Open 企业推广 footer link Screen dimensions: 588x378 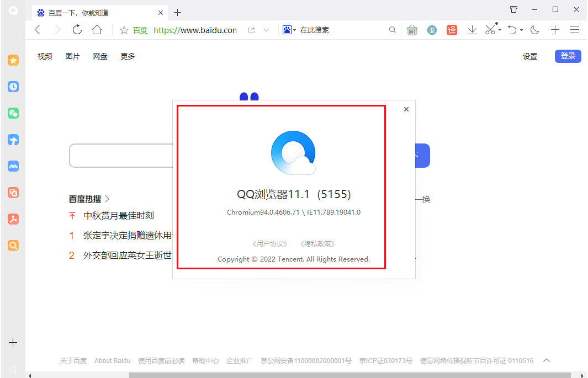(x=240, y=361)
